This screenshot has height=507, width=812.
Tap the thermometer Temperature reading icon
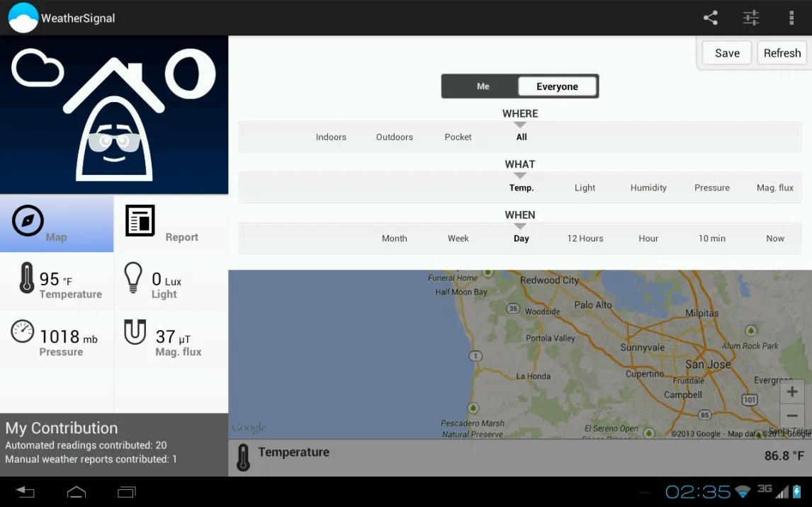(27, 278)
